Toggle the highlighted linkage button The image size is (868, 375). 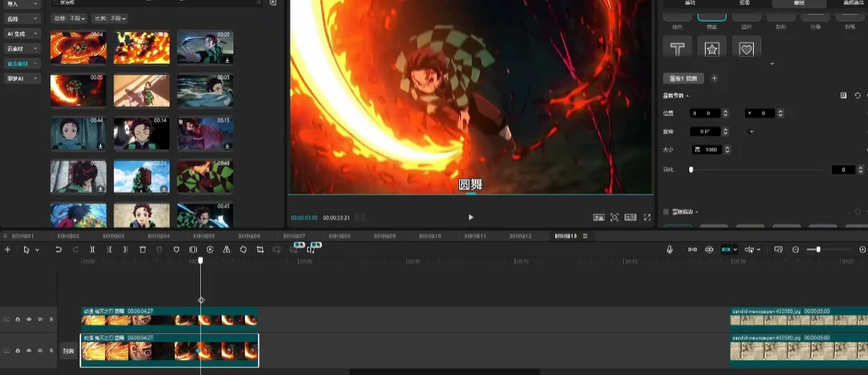[726, 250]
